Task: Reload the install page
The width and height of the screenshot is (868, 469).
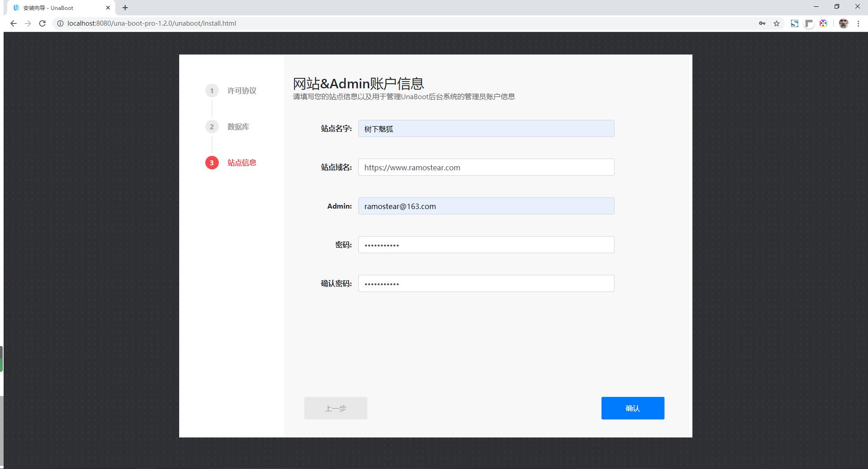Action: pos(42,23)
